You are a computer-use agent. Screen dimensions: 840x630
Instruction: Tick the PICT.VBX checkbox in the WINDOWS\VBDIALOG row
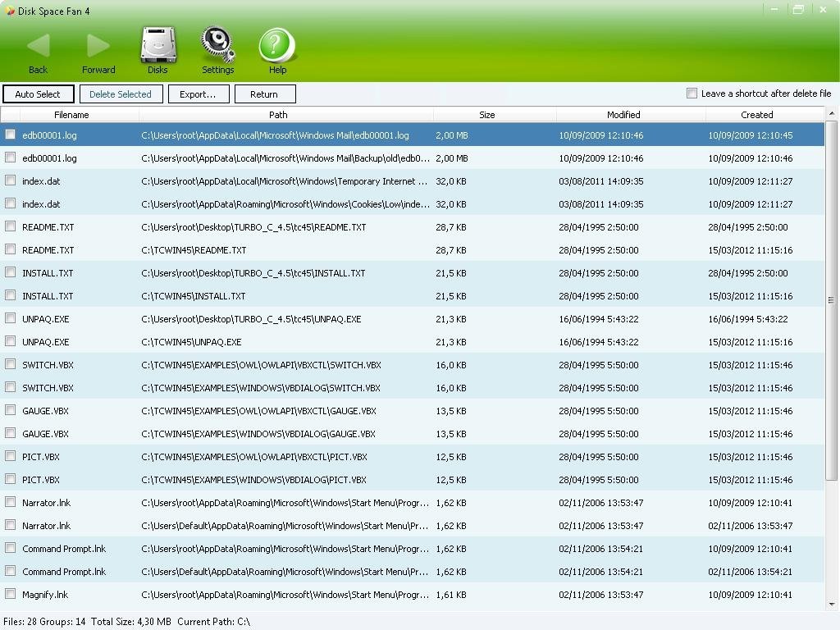tap(10, 479)
